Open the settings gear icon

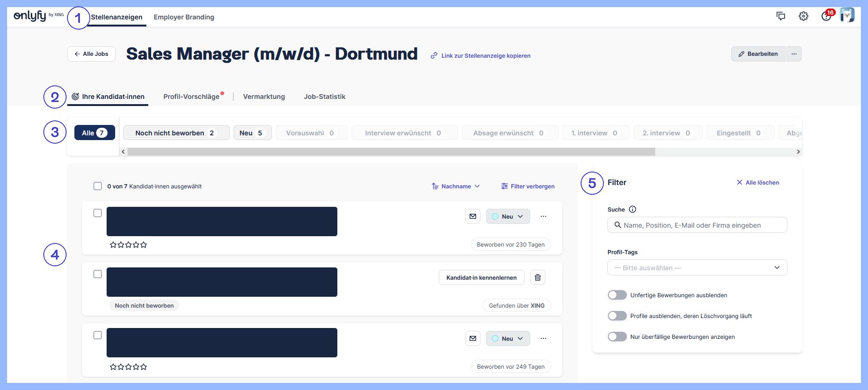pos(804,16)
